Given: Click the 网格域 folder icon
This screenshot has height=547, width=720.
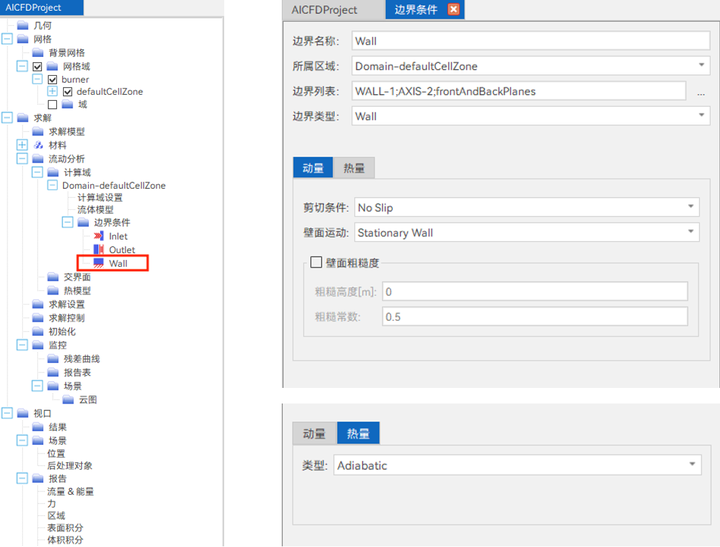Looking at the screenshot, I should [52, 67].
